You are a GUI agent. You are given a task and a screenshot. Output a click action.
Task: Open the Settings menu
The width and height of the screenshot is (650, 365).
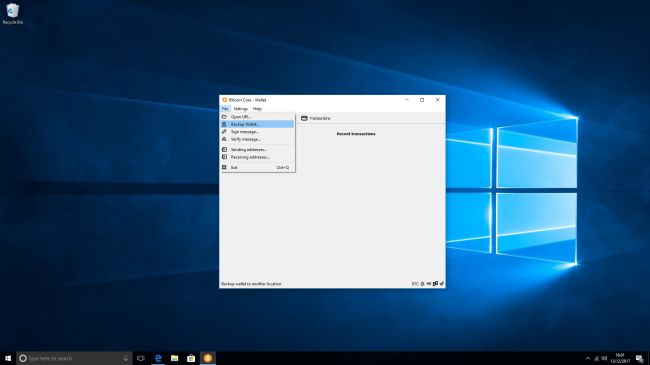(x=240, y=109)
